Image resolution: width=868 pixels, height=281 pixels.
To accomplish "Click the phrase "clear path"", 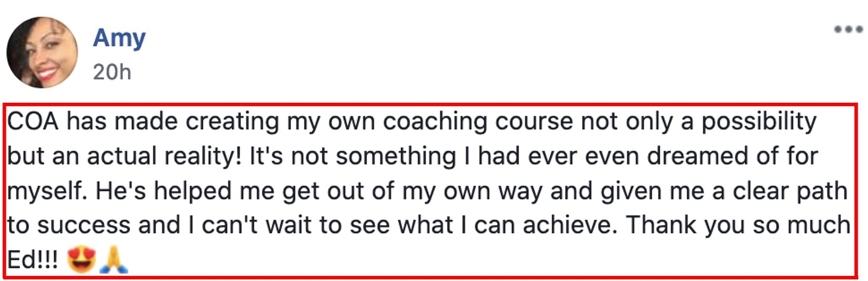I will 790,191.
